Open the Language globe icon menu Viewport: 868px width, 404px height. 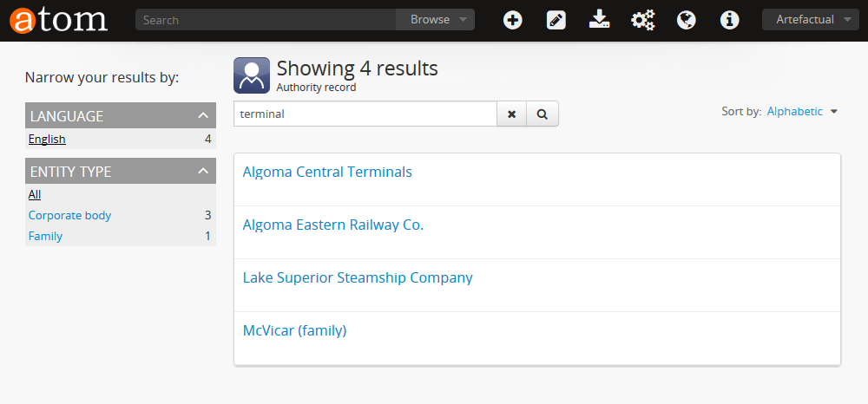click(x=687, y=20)
